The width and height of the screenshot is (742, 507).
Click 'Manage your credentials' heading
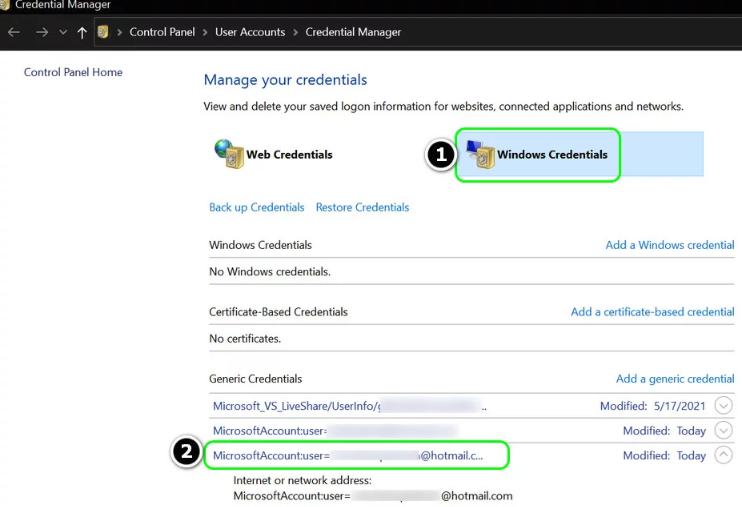click(285, 80)
